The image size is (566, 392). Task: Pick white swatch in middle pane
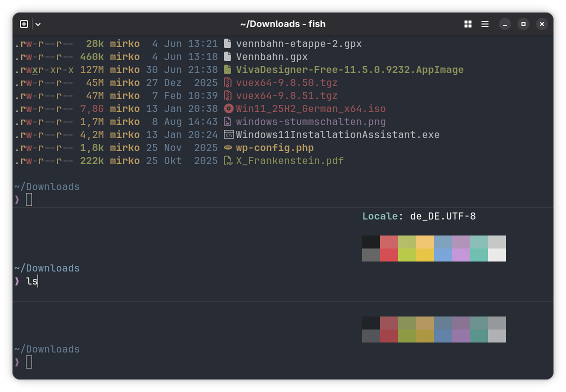click(497, 255)
